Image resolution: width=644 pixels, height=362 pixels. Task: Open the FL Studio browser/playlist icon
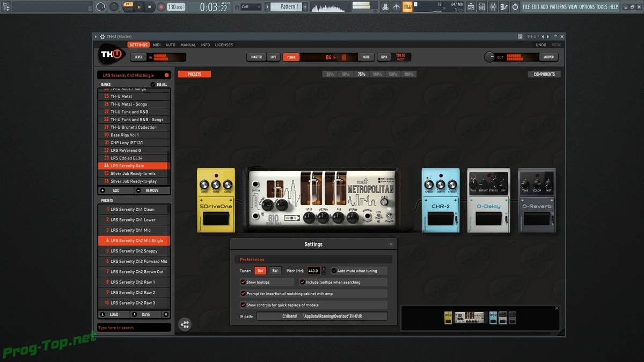click(471, 7)
